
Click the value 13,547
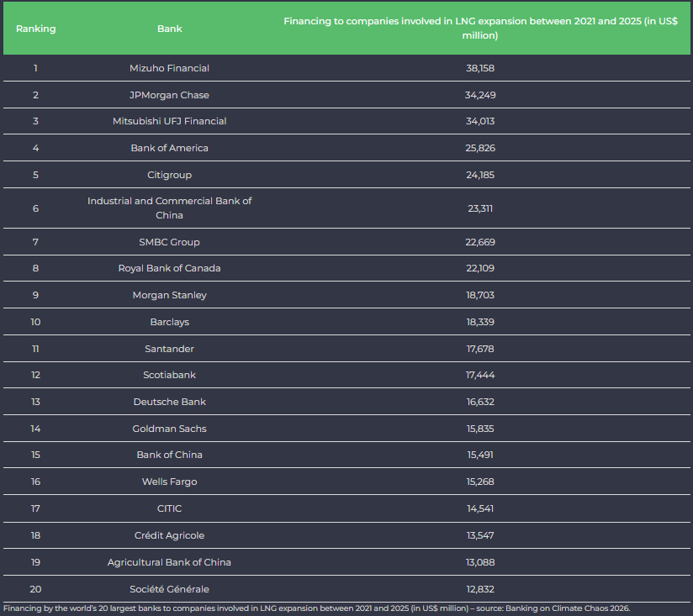[480, 535]
